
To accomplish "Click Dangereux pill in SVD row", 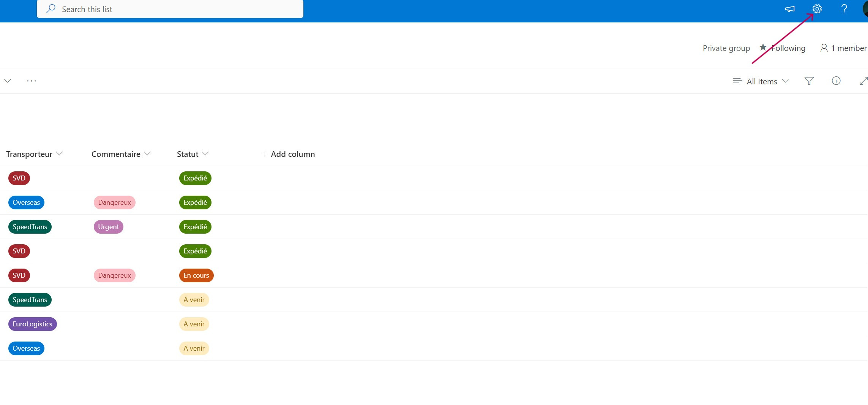I will click(x=114, y=275).
